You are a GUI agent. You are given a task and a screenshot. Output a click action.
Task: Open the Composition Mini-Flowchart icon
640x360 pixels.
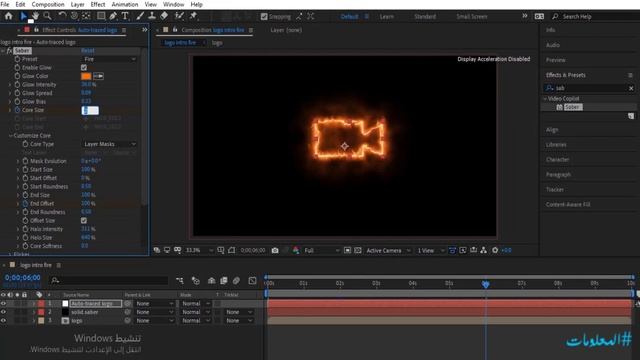tap(180, 281)
